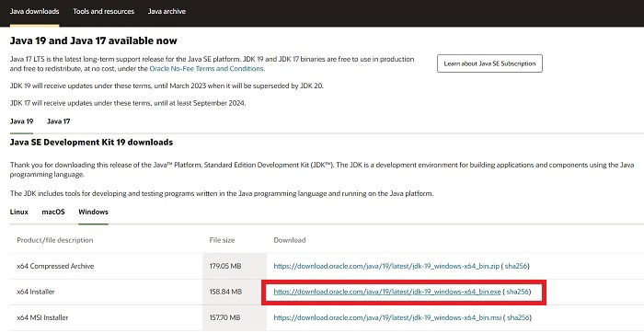Click the File size column header
Screen dimensions: 644x333
223,240
